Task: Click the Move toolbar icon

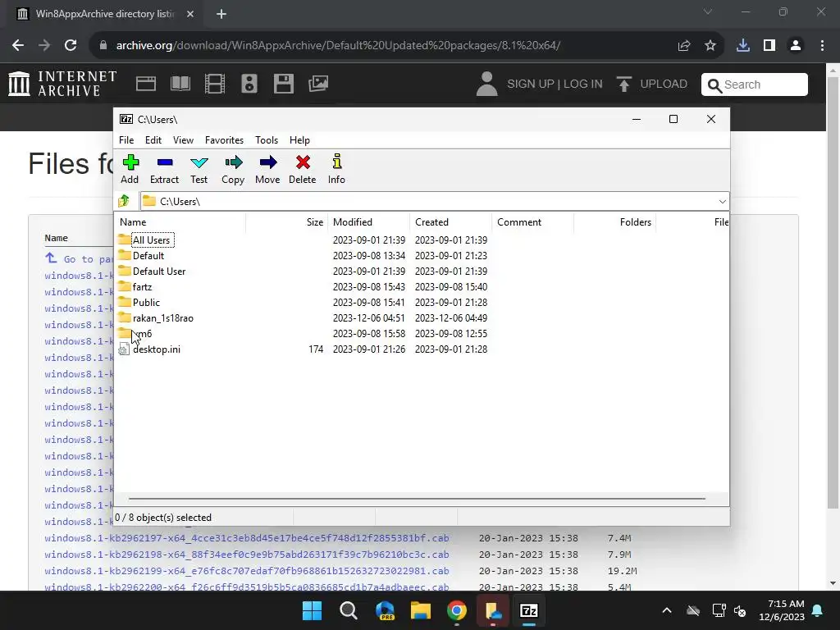Action: coord(267,169)
